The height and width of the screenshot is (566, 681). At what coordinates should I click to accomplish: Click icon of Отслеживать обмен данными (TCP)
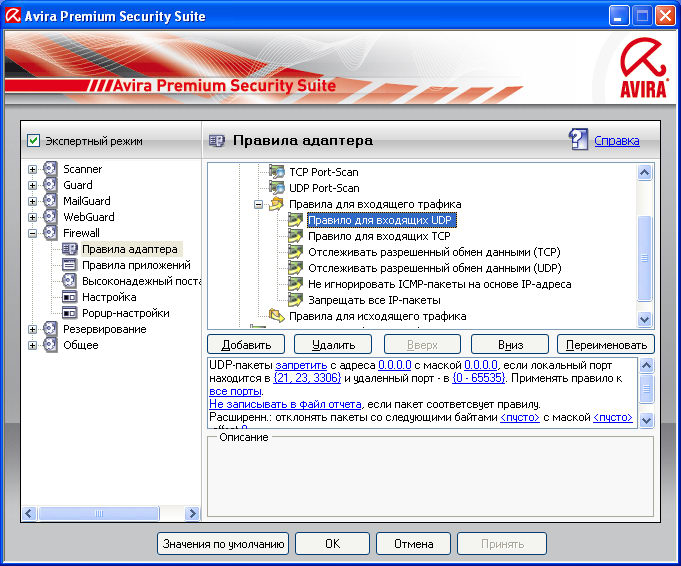[x=295, y=252]
